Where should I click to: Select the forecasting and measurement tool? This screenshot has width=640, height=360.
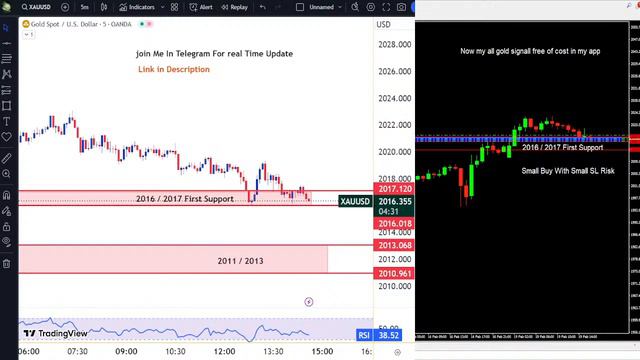point(6,90)
